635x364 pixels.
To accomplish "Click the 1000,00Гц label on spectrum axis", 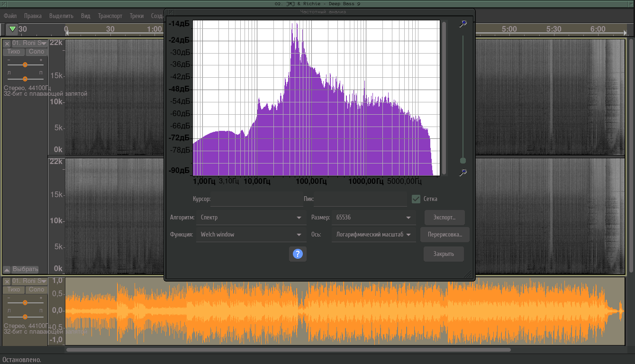I will click(366, 181).
